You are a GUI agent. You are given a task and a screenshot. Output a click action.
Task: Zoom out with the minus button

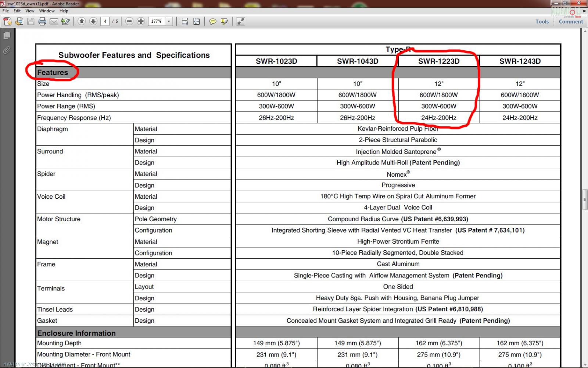[x=129, y=21]
